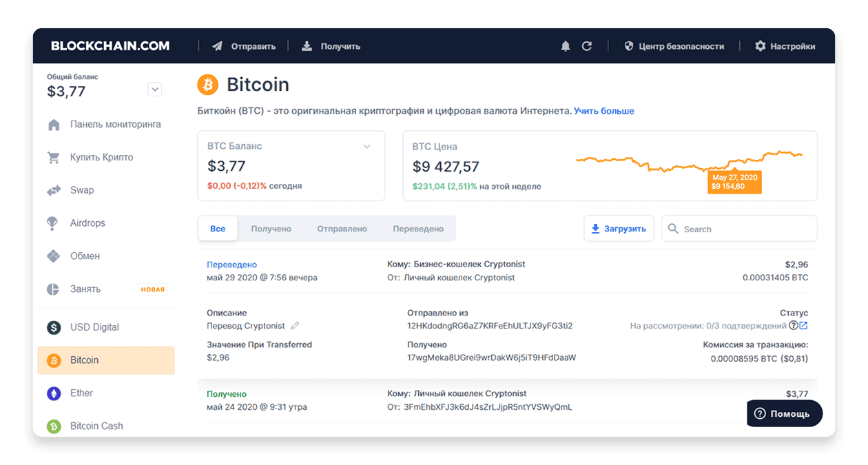Viewport: 868px width, 465px height.
Task: Click the received address 17wgMeka8UGrei9wrDakW6j5iT9HFdDaaW
Action: click(x=492, y=358)
